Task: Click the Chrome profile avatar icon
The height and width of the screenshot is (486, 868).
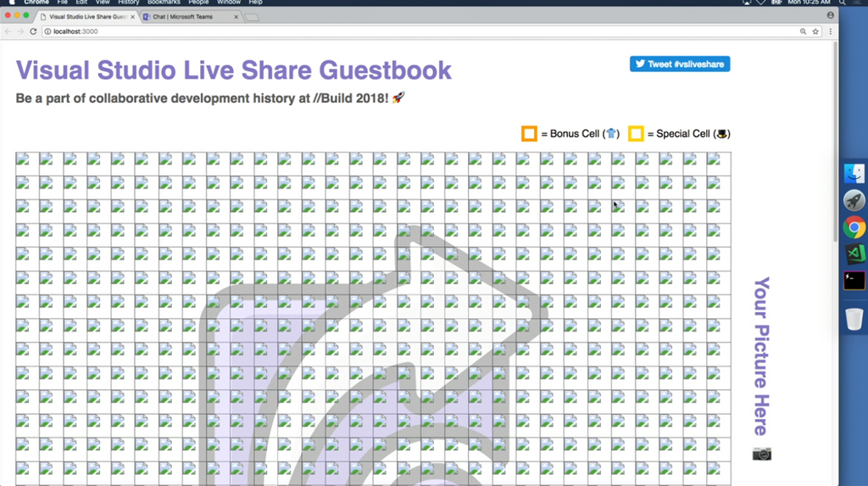Action: pyautogui.click(x=831, y=15)
